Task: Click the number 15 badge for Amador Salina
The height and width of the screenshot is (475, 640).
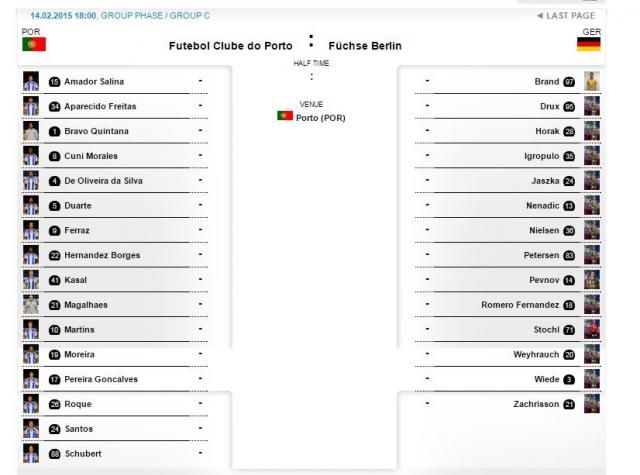Action: [x=54, y=82]
